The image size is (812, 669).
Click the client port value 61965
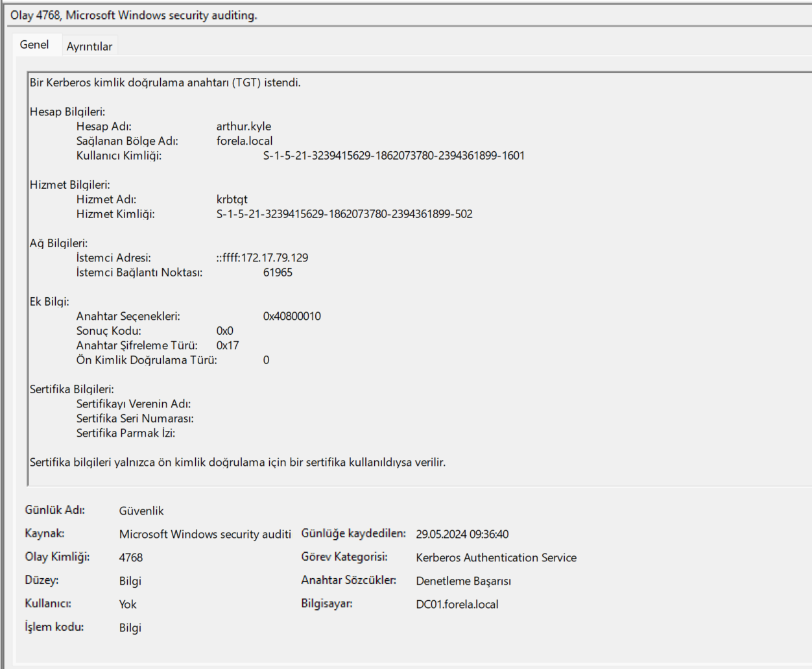[278, 273]
